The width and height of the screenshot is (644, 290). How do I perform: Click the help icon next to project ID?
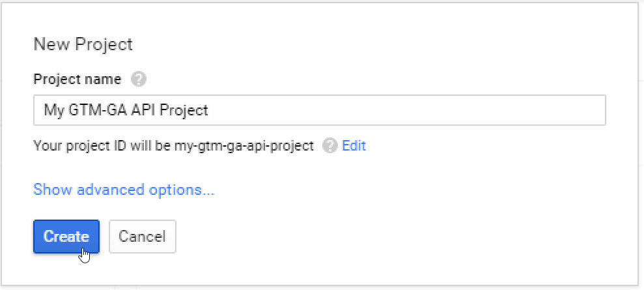click(330, 145)
